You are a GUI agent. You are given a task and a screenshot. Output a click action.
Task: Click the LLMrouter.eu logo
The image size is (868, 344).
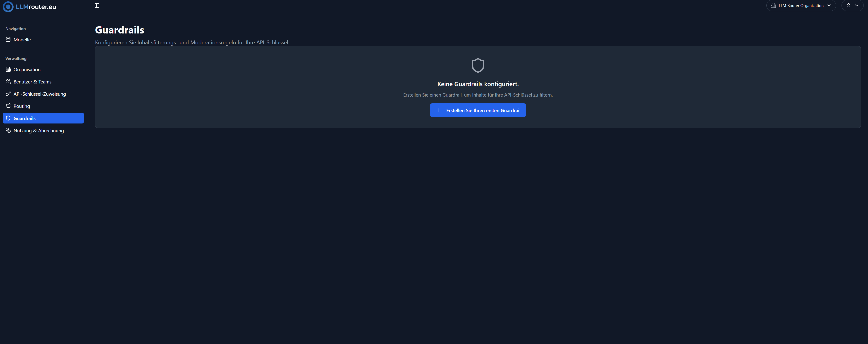click(x=8, y=7)
